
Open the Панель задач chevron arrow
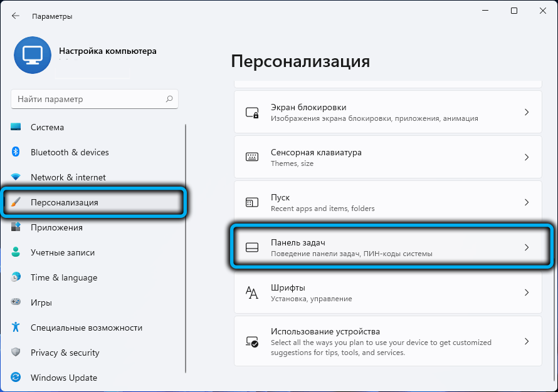(527, 247)
